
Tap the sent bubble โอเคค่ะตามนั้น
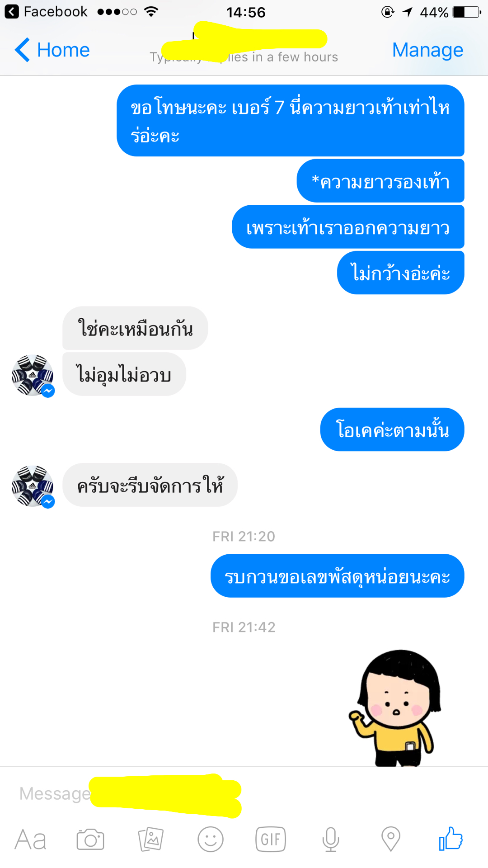click(392, 429)
